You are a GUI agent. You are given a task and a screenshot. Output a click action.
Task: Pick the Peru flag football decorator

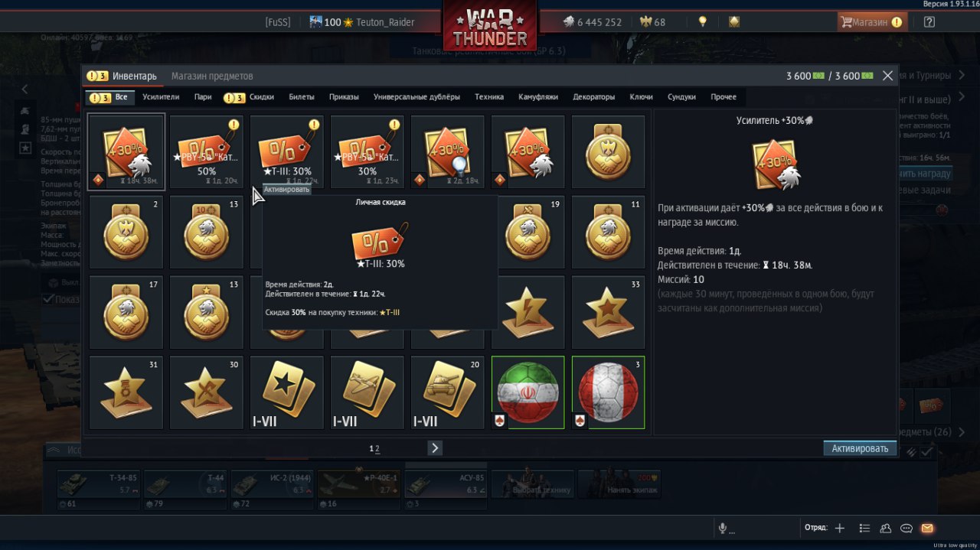point(609,392)
